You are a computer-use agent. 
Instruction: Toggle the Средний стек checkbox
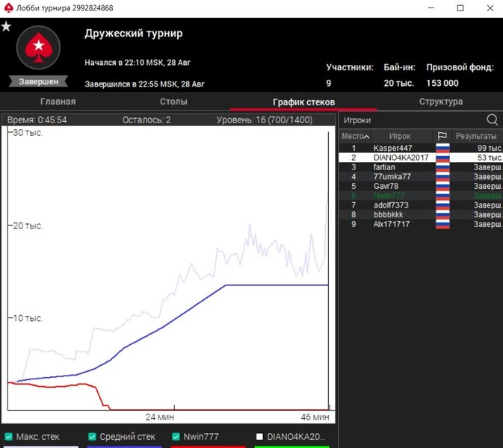pos(93,437)
